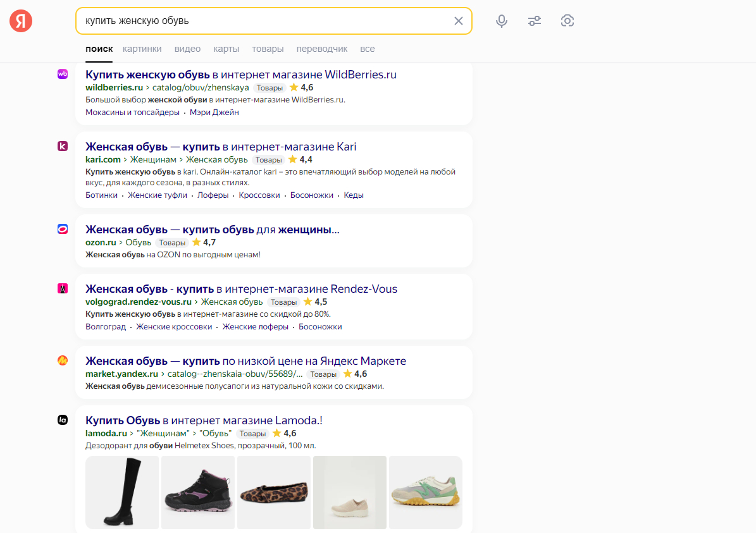Follow the Ботинки sitelink
This screenshot has height=533, width=756.
101,195
